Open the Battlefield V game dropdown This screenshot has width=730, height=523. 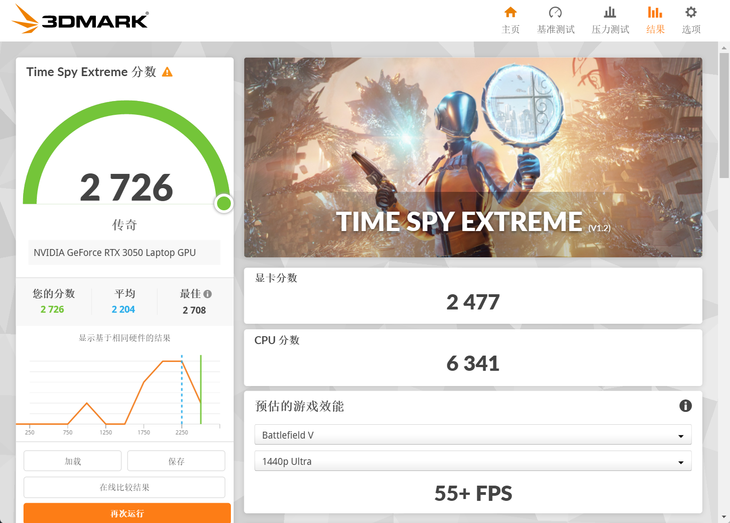(473, 435)
